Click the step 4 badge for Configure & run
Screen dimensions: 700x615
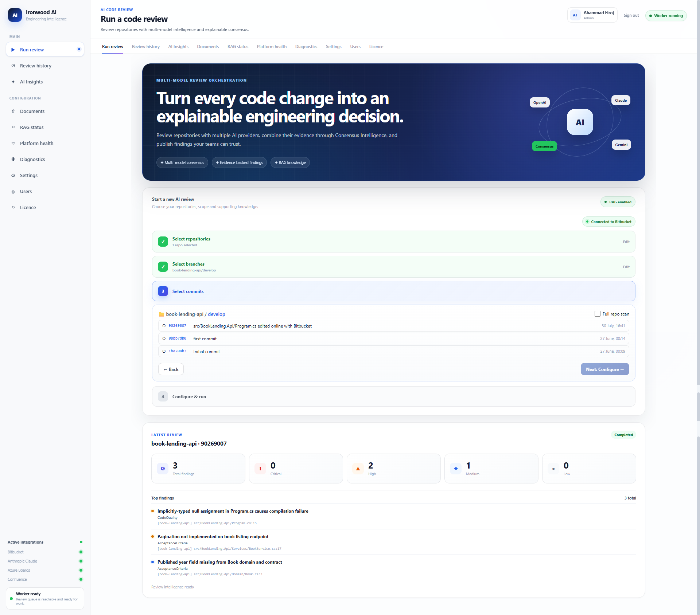(163, 396)
